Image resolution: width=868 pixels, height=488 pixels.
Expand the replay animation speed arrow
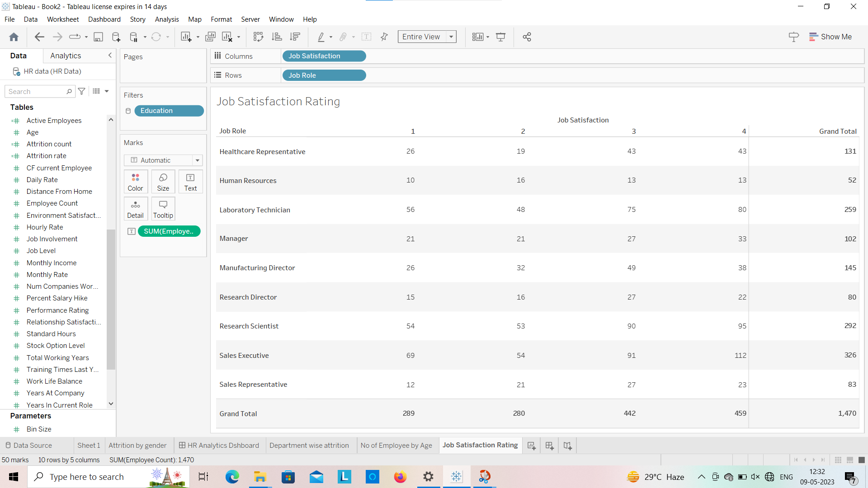pos(86,37)
